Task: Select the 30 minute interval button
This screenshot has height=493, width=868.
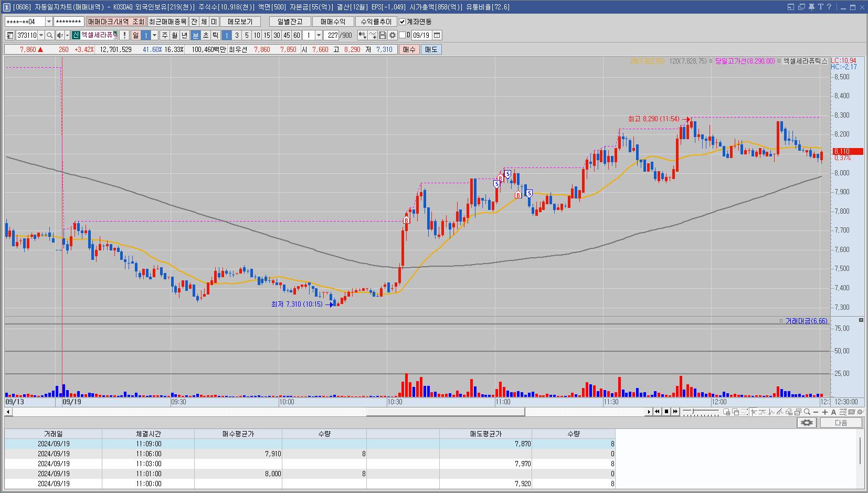Action: [277, 35]
